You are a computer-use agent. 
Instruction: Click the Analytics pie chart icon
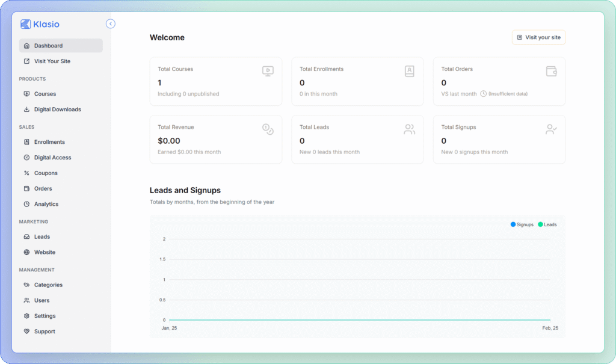pyautogui.click(x=26, y=204)
